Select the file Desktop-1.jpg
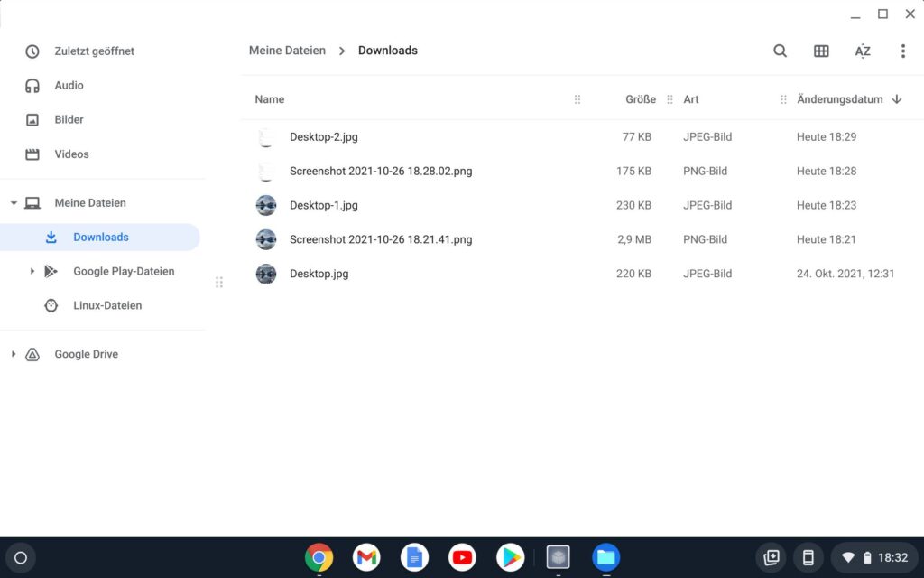The image size is (924, 578). [324, 205]
